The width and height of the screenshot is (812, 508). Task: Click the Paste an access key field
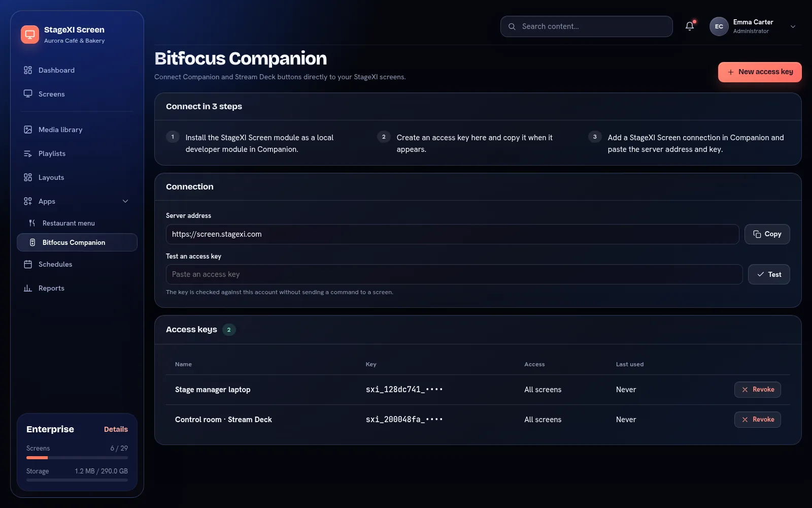pyautogui.click(x=454, y=274)
